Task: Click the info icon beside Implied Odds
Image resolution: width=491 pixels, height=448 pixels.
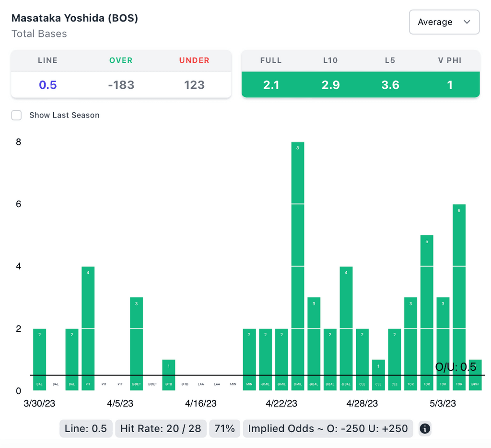Action: (x=425, y=428)
